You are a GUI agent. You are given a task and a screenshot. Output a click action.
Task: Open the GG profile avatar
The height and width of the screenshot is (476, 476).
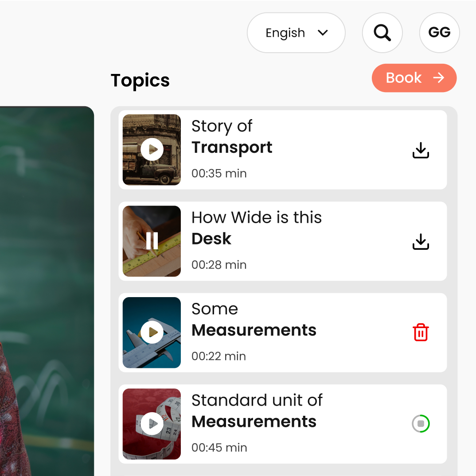[x=439, y=33]
